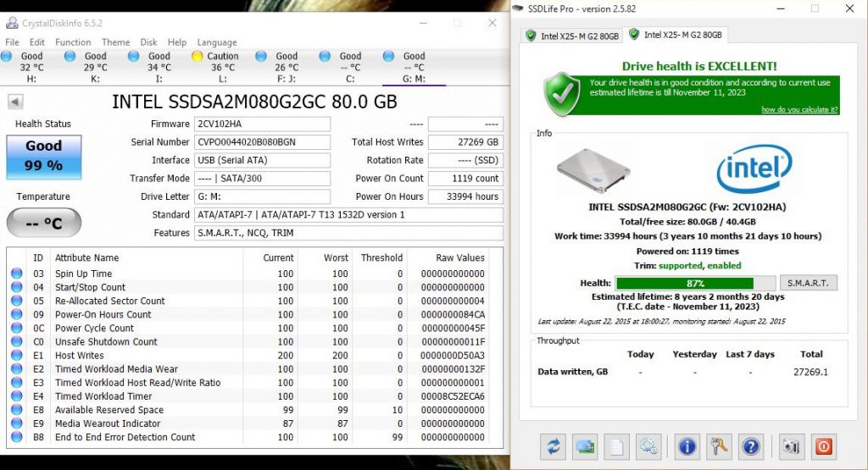Click the Good 99 % health status button
The height and width of the screenshot is (470, 868).
(x=44, y=157)
